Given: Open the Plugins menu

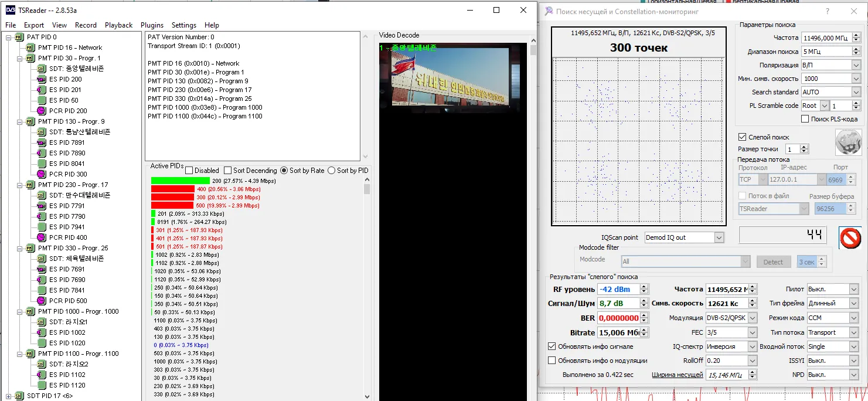Looking at the screenshot, I should click(x=152, y=25).
